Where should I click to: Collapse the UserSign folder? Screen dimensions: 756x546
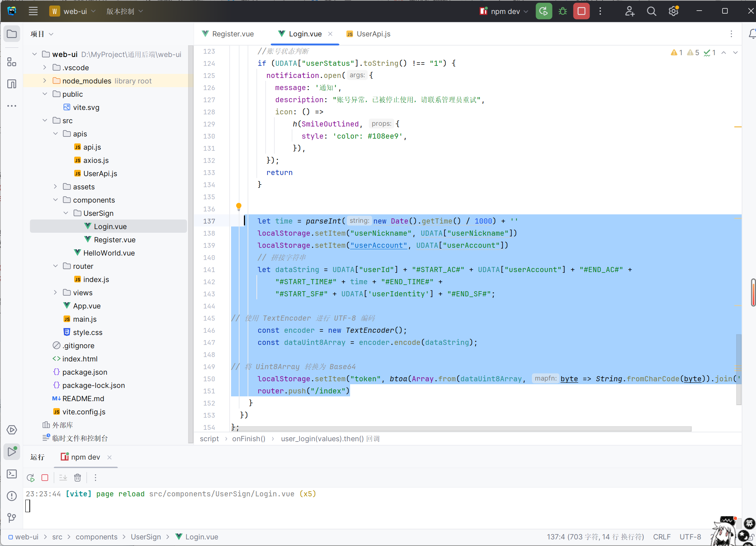click(x=66, y=213)
